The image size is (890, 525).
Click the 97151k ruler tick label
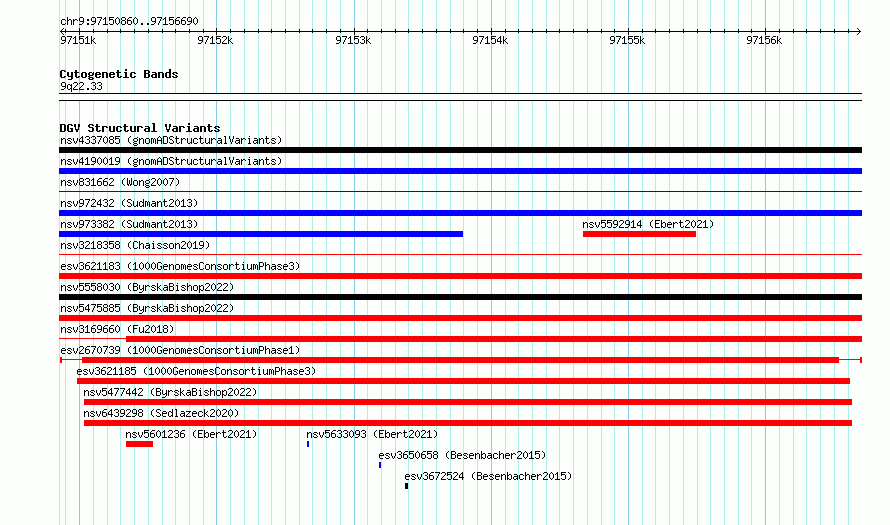click(78, 40)
